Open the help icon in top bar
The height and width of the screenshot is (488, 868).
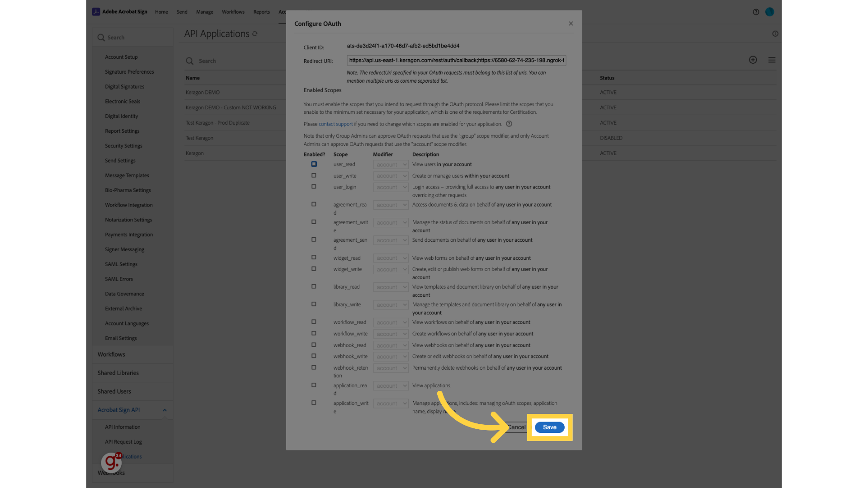click(756, 12)
